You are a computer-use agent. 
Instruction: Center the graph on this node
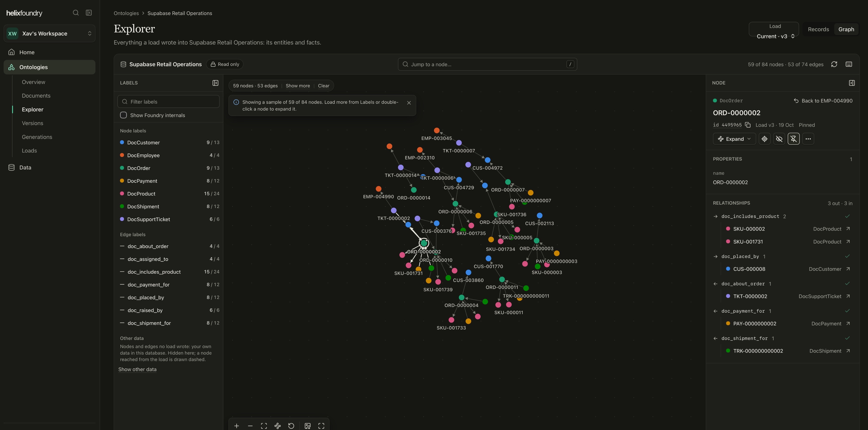765,139
